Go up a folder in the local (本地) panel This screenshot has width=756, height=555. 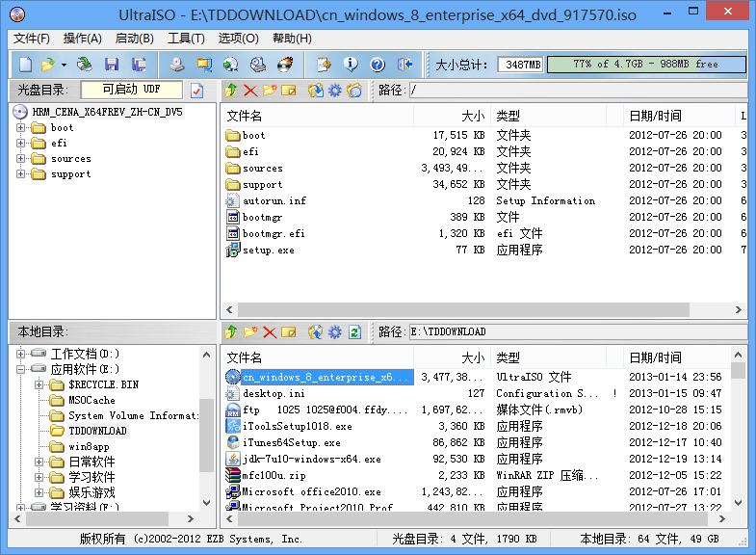[231, 332]
